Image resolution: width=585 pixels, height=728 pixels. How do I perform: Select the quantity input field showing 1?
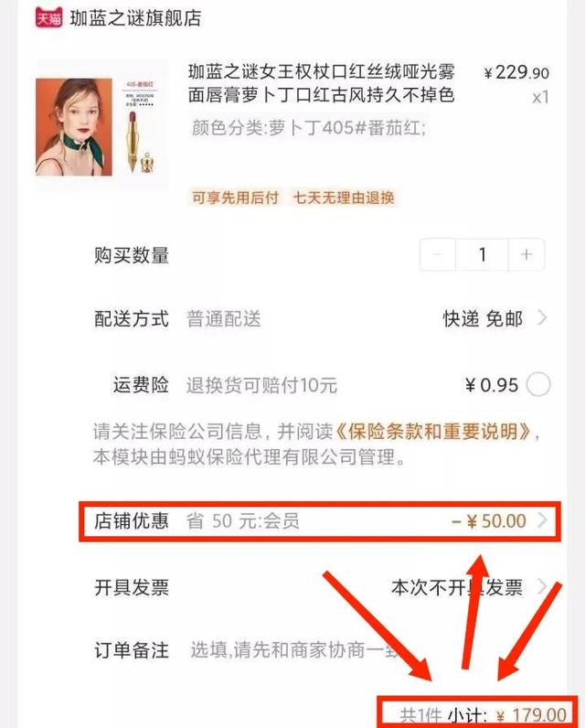click(x=482, y=254)
